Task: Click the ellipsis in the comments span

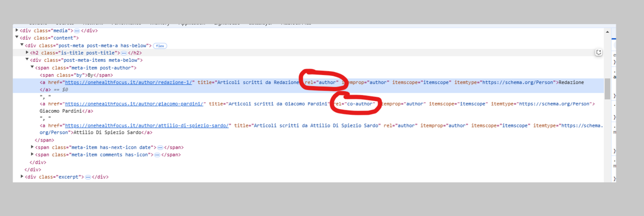Action: pyautogui.click(x=157, y=155)
